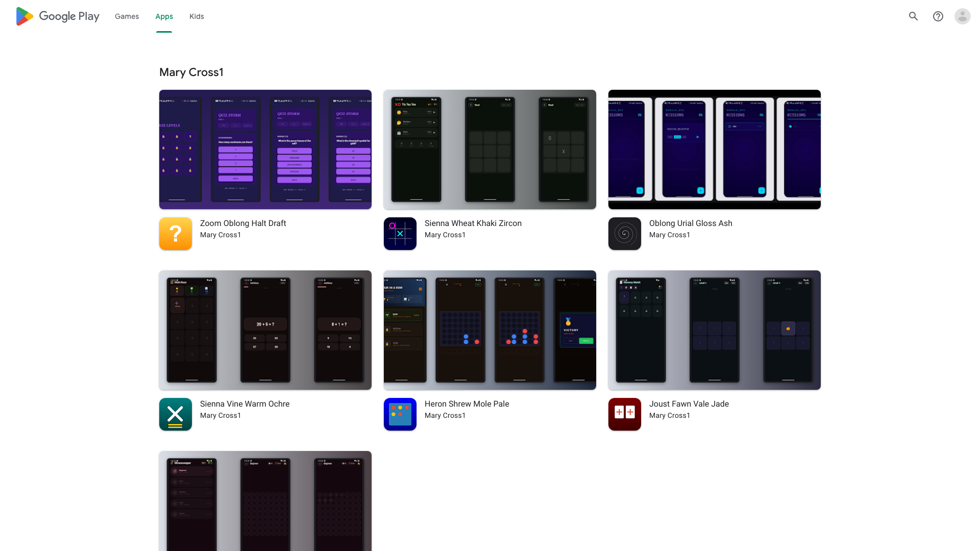Screen dimensions: 980x551
Task: Open the Help center icon
Action: pos(938,16)
